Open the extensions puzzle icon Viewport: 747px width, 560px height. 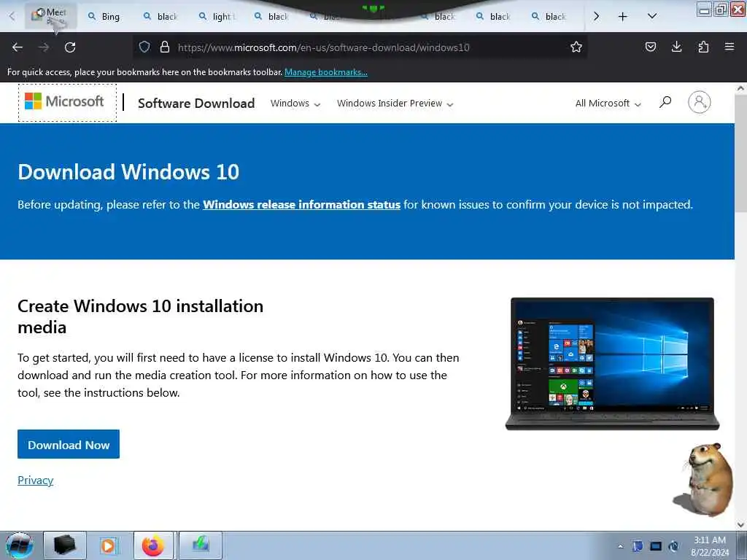703,47
